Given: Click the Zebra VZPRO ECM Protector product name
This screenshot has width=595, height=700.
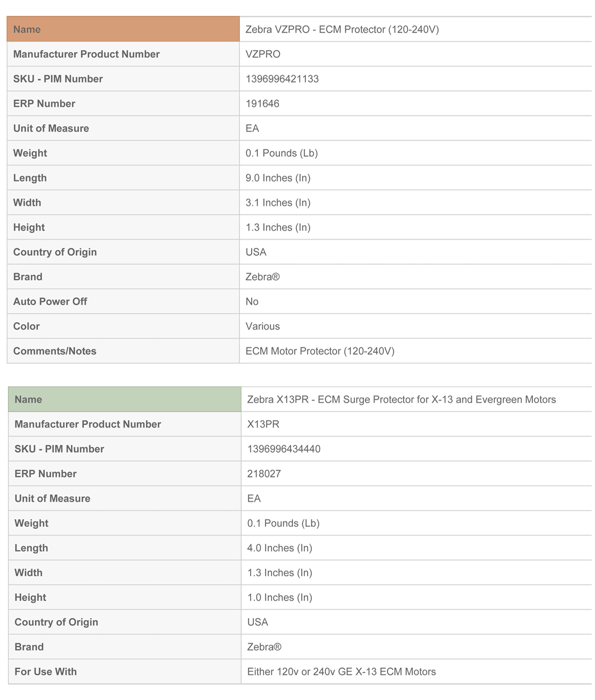Looking at the screenshot, I should pyautogui.click(x=342, y=29).
